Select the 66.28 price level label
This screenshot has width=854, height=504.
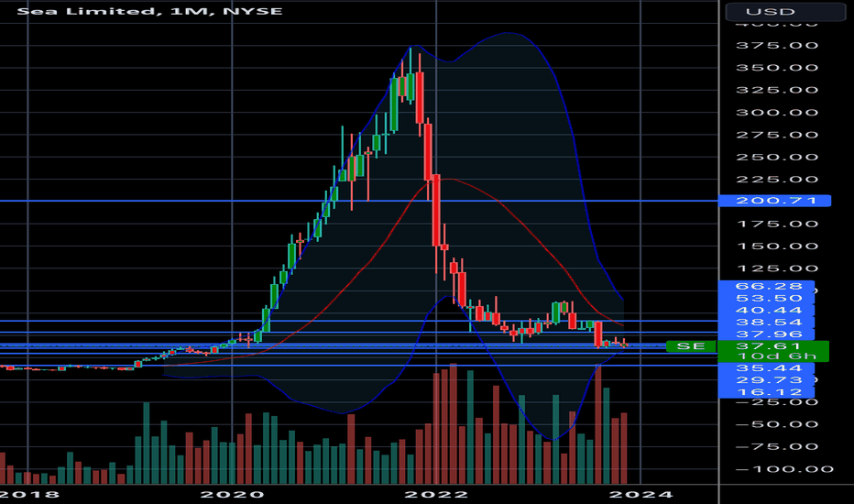(767, 286)
